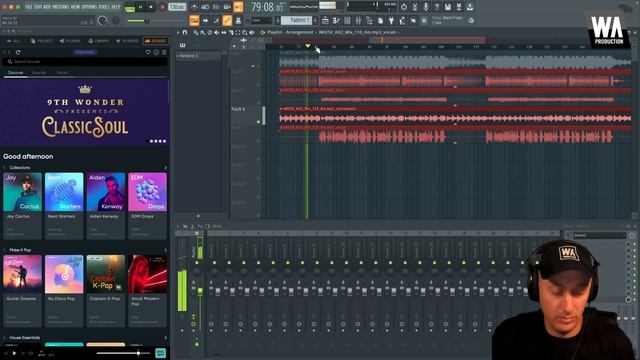Open the FILE menu

(x=29, y=7)
